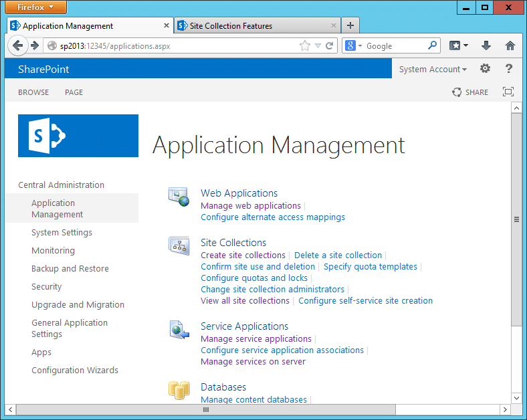
Task: Open Manage web applications
Action: click(251, 205)
